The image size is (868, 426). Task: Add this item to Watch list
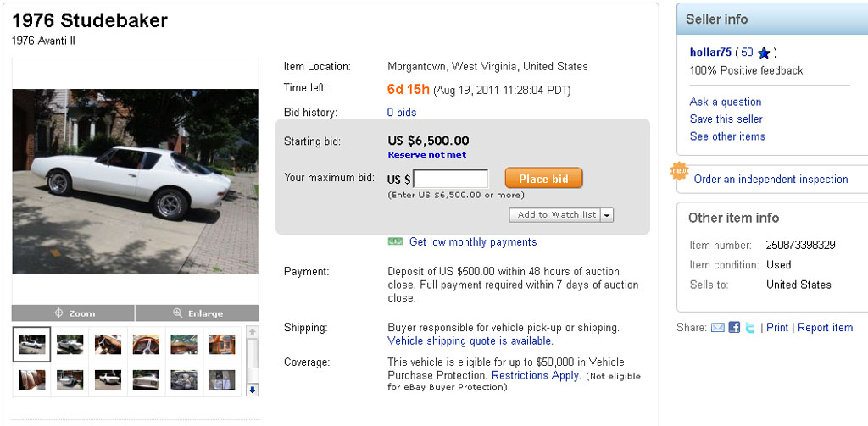tap(555, 215)
